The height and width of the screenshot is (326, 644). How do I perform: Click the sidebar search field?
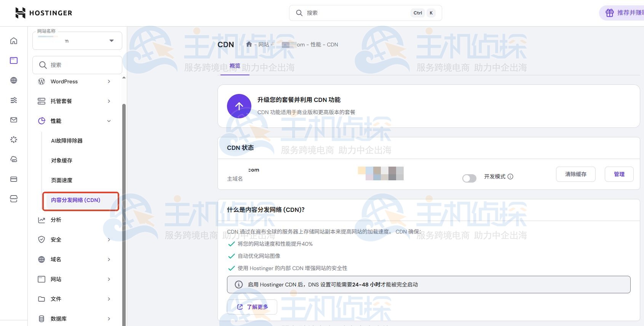(x=77, y=65)
